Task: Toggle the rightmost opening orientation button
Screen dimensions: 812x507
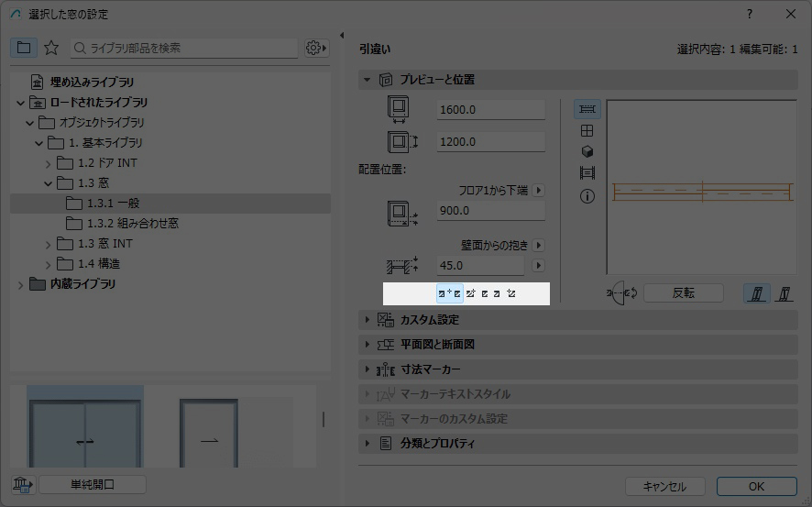Action: (784, 293)
